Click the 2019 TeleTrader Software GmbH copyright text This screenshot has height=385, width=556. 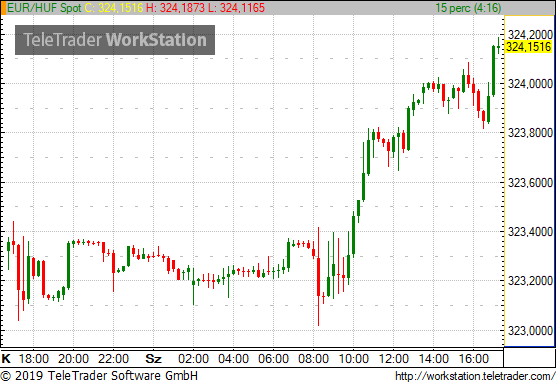[x=99, y=376]
